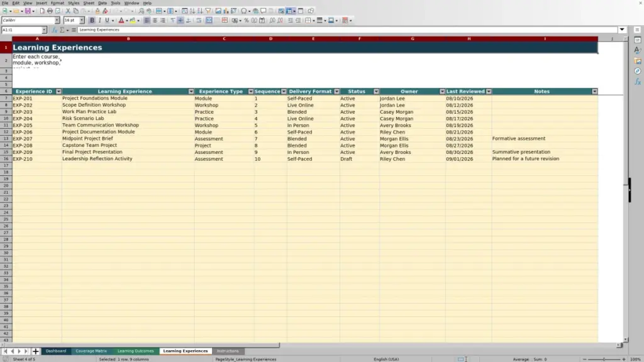Export directly as PDF icon

pos(42,11)
